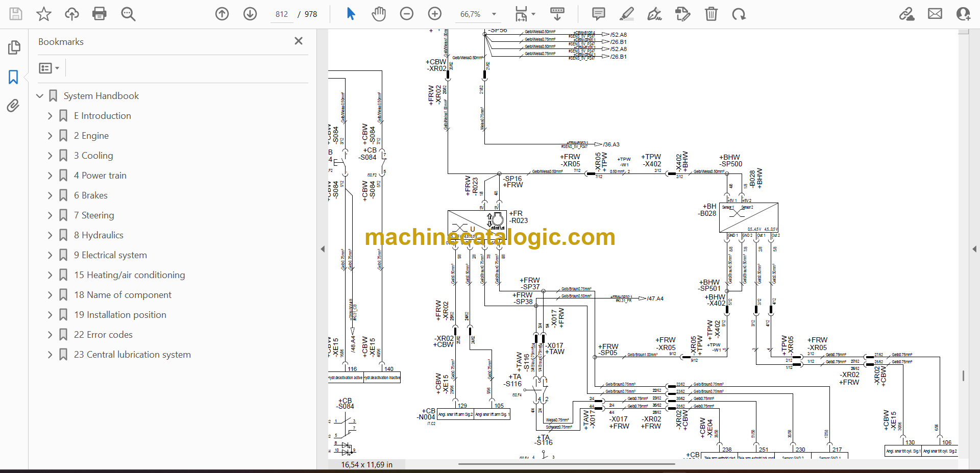Viewport: 980px width, 473px height.
Task: Rotate the page view
Action: (x=739, y=14)
